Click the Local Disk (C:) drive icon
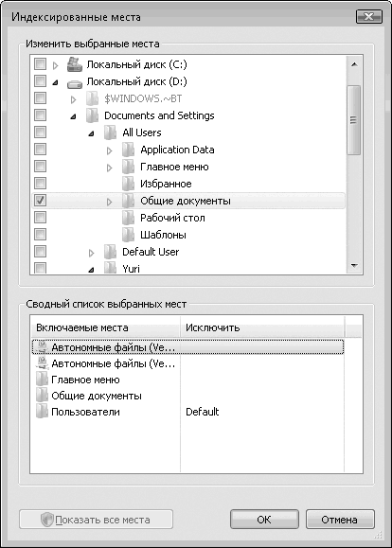392x548 pixels. coord(75,64)
